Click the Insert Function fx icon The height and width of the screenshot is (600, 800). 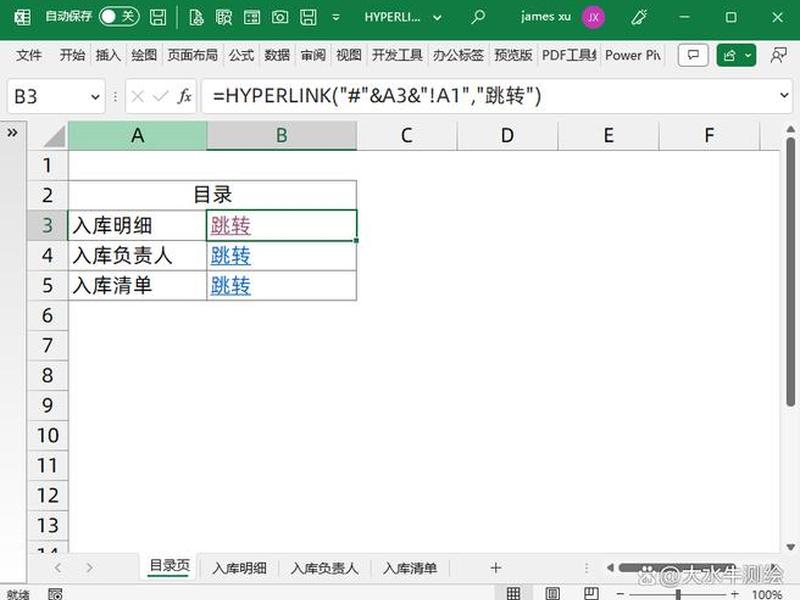tap(185, 96)
